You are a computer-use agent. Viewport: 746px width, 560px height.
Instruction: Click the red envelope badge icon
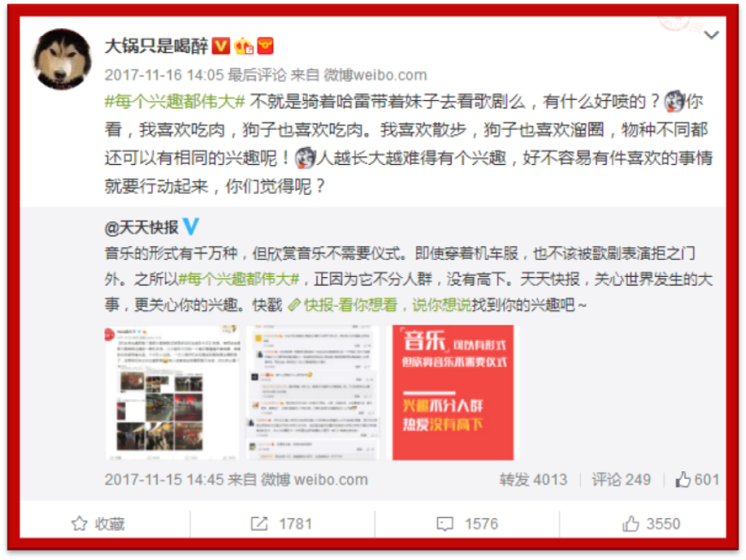[265, 45]
